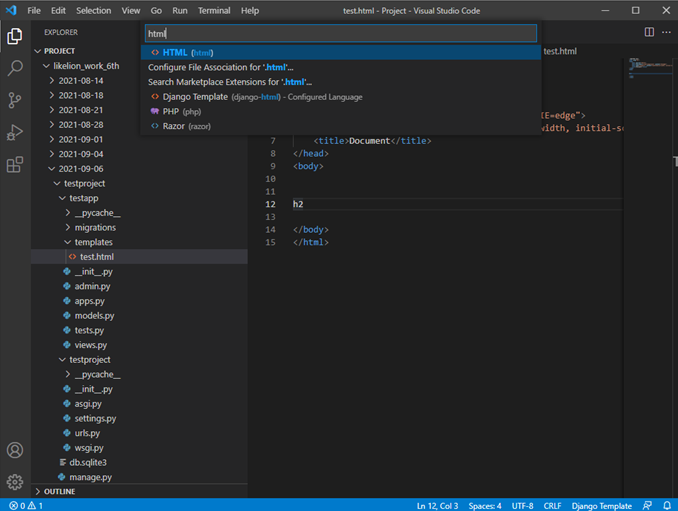Open the View menu

[x=131, y=10]
